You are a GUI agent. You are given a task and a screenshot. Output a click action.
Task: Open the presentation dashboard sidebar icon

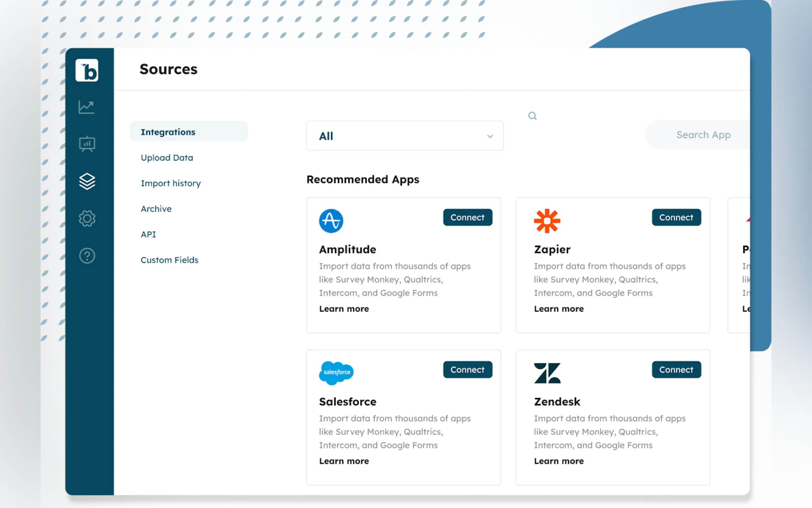[87, 145]
